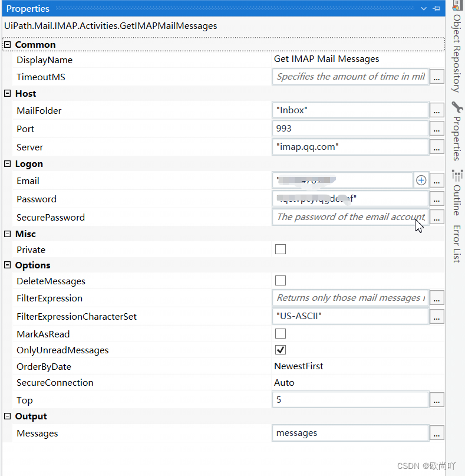Open the expression editor for TimeoutMS

click(437, 77)
